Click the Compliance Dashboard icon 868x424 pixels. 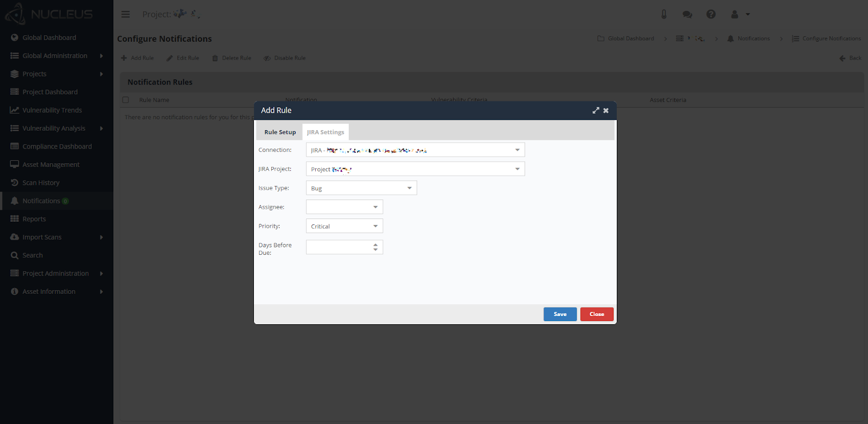[x=15, y=146]
